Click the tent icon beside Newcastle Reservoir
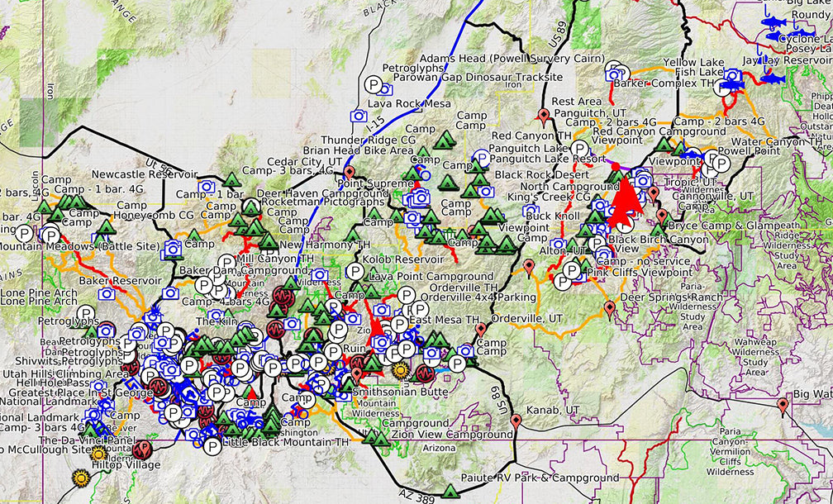 pyautogui.click(x=231, y=179)
